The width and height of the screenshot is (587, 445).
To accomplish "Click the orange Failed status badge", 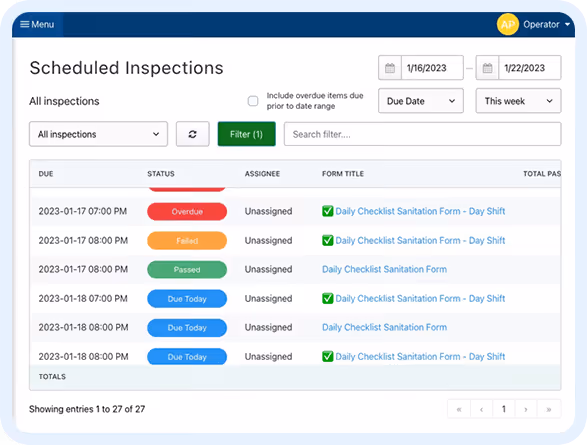I will tap(187, 241).
